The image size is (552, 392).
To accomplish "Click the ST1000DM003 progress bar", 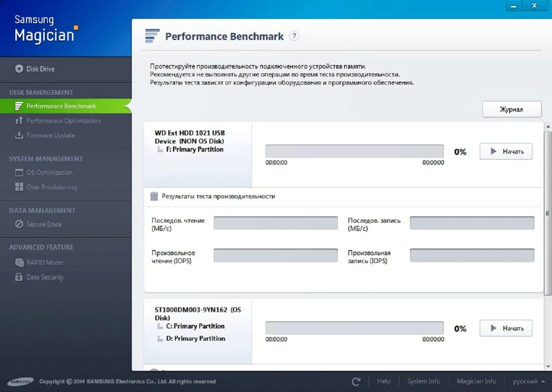I will pyautogui.click(x=354, y=328).
